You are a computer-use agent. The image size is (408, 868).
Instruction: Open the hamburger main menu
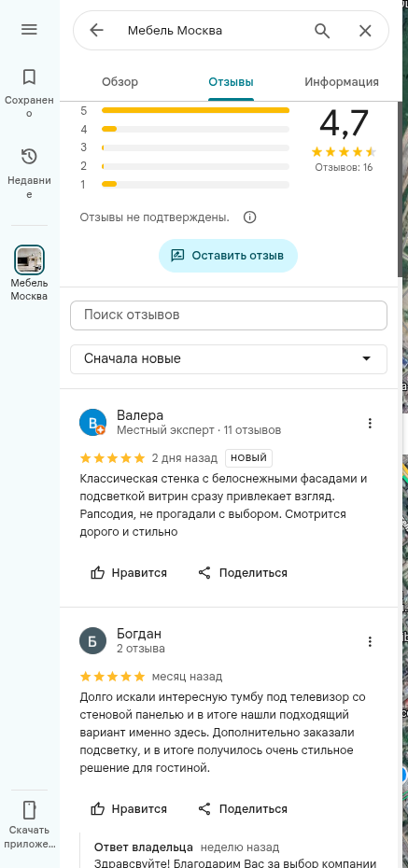[x=29, y=29]
